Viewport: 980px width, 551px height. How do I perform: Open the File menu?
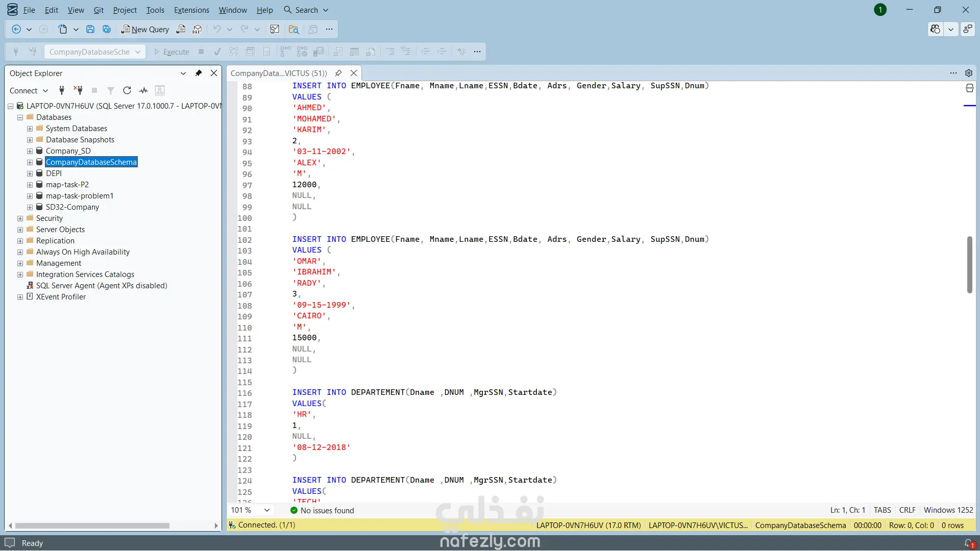tap(29, 10)
